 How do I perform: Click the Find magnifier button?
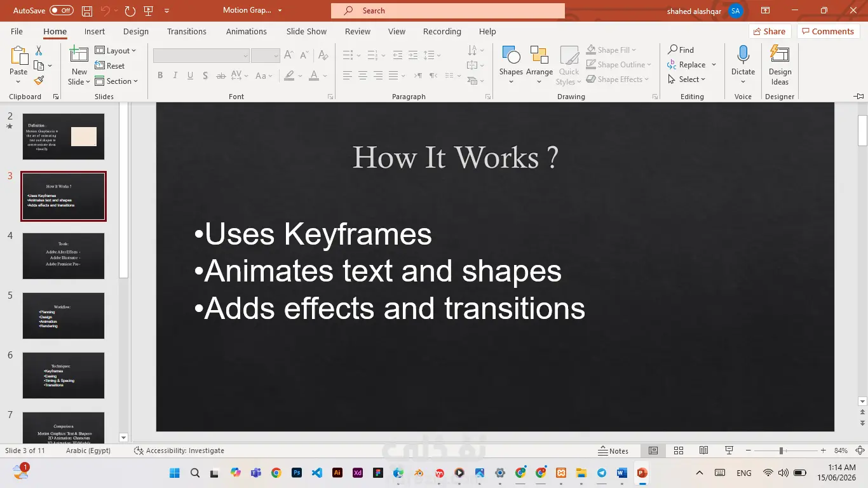click(x=681, y=50)
